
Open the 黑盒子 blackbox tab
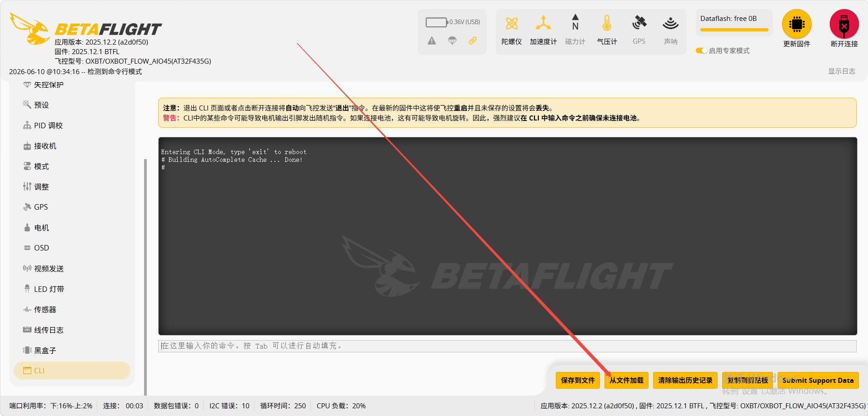72,351
